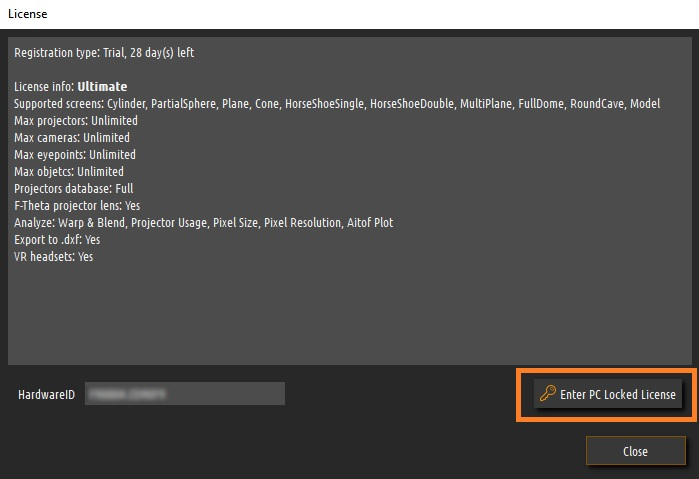Click the Projectors database: Full line

coord(74,188)
